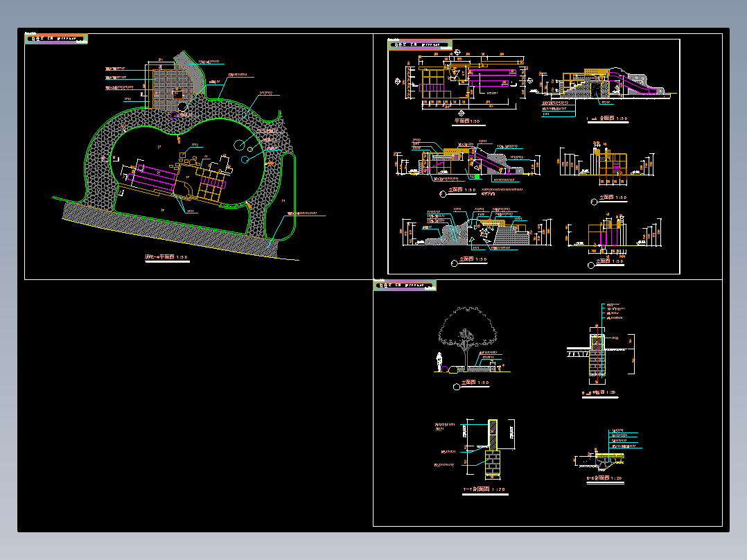Select the title-block logo on the site plan sheet
The width and height of the screenshot is (747, 560).
point(56,39)
